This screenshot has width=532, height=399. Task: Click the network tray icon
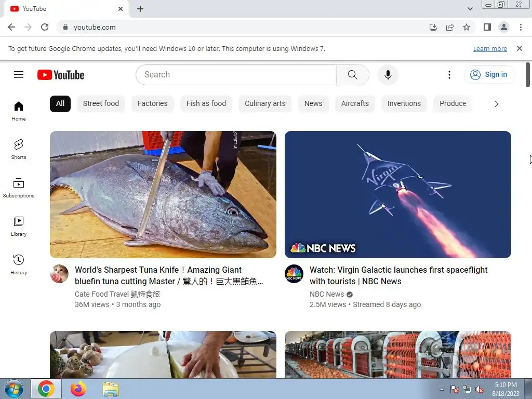pos(467,390)
